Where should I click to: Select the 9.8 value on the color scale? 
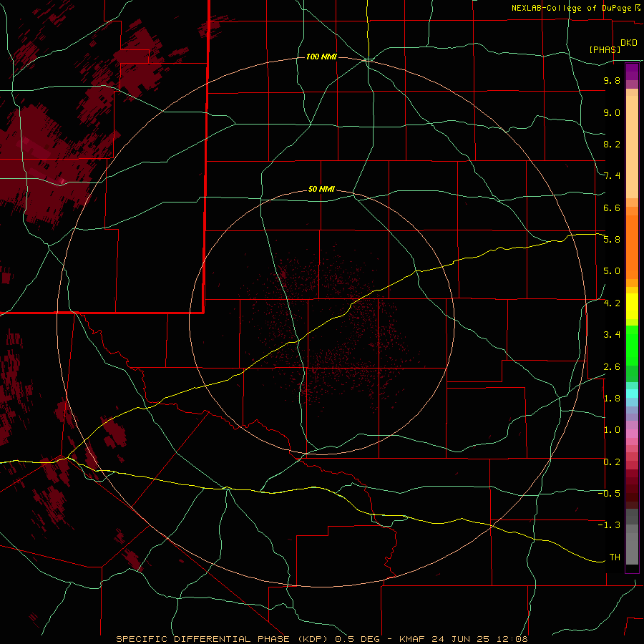tap(612, 80)
